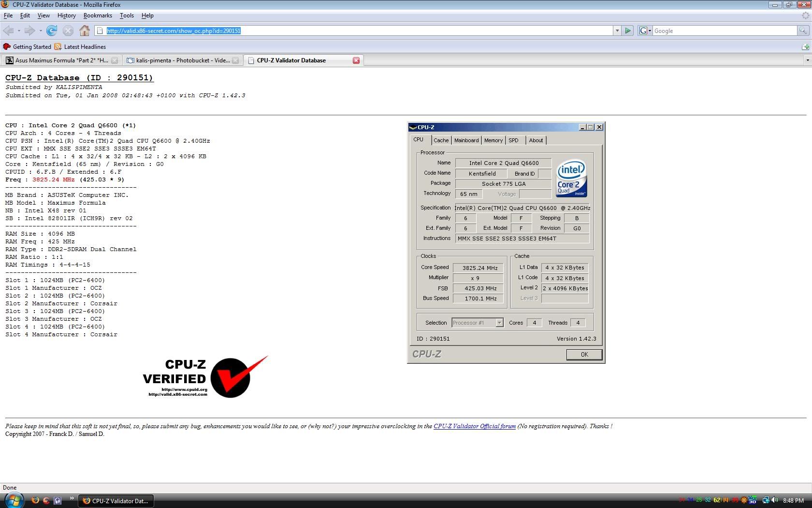Expand the Quick Launch overflow chevron
Image resolution: width=812 pixels, height=508 pixels.
click(x=72, y=498)
